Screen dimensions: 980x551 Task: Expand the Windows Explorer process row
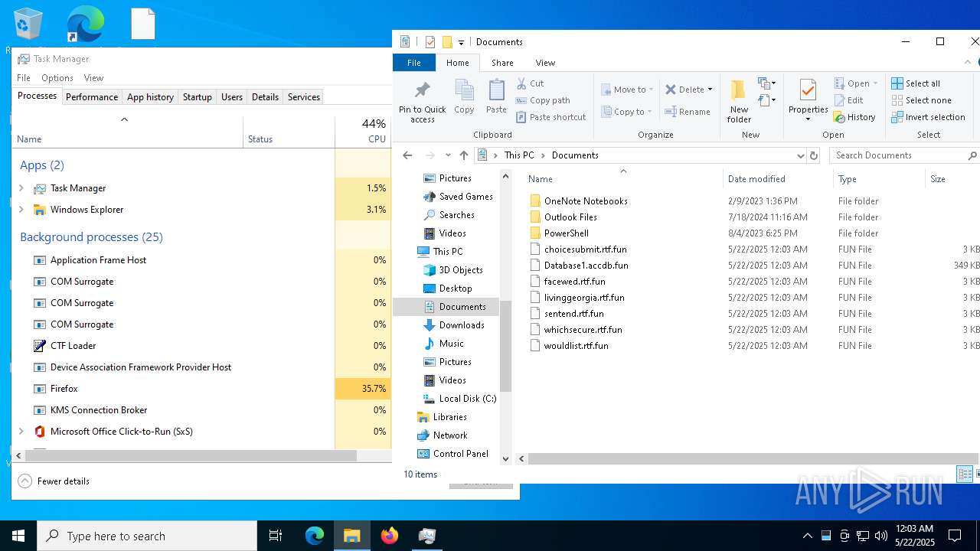(21, 210)
